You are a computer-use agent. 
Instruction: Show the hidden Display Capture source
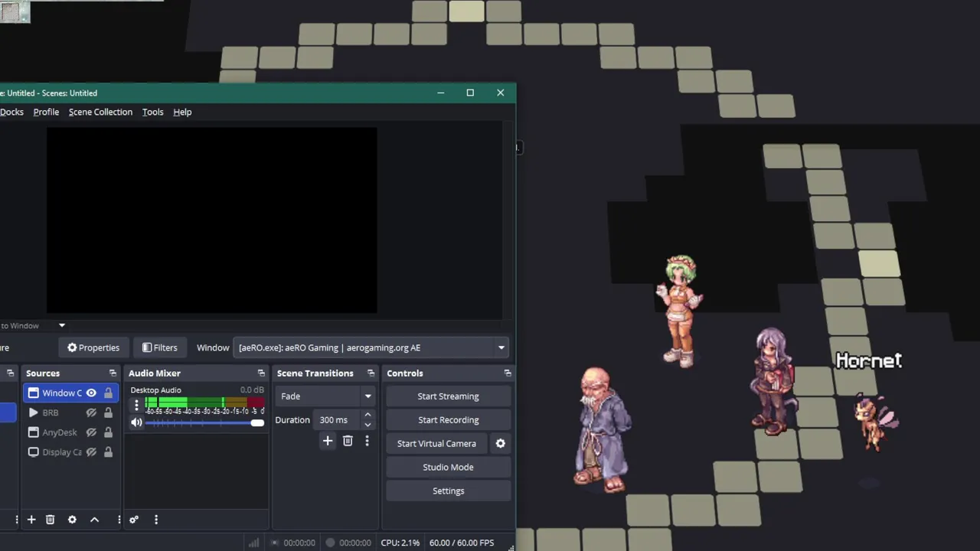pyautogui.click(x=91, y=452)
